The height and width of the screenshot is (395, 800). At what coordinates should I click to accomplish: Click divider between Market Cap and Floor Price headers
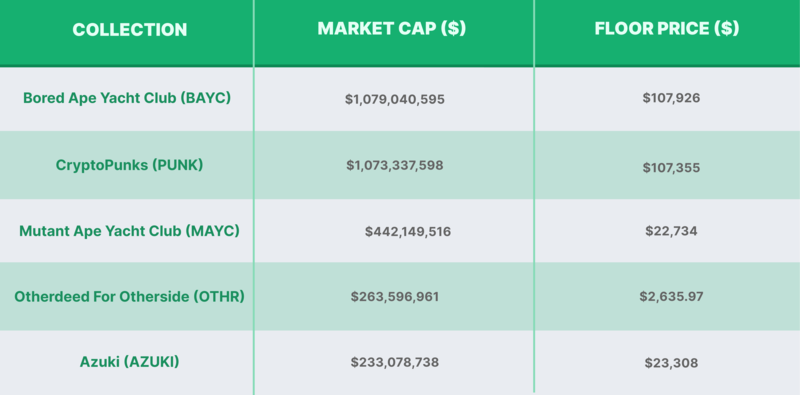point(534,33)
